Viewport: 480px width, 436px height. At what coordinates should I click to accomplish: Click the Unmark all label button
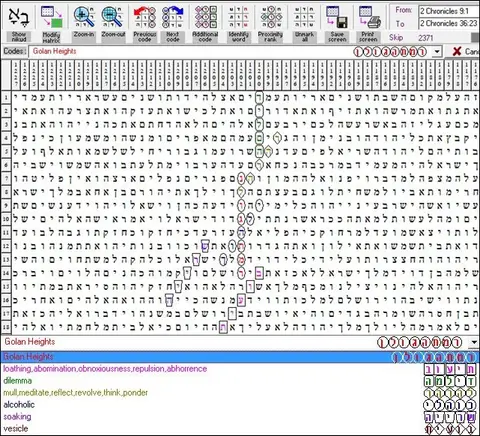tap(304, 37)
